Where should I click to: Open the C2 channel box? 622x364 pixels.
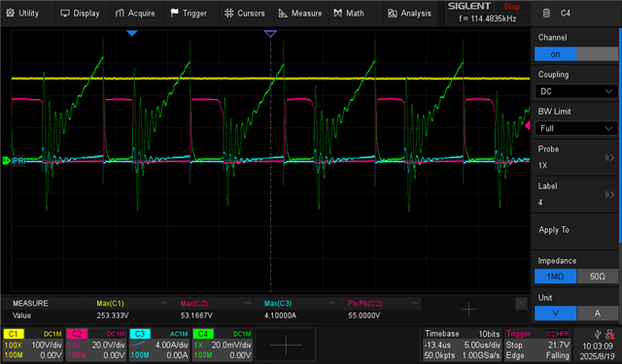pyautogui.click(x=96, y=345)
